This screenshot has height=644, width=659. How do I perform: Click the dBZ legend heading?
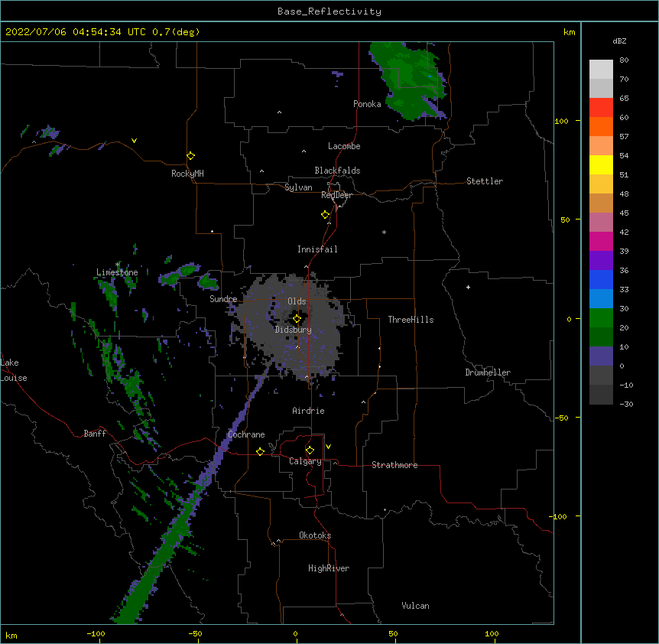(619, 41)
